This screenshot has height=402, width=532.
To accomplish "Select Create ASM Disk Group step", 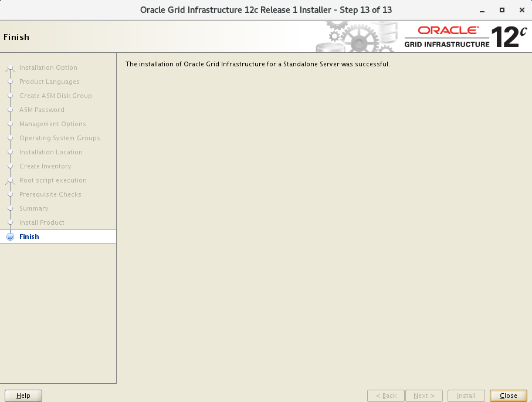I will click(55, 96).
